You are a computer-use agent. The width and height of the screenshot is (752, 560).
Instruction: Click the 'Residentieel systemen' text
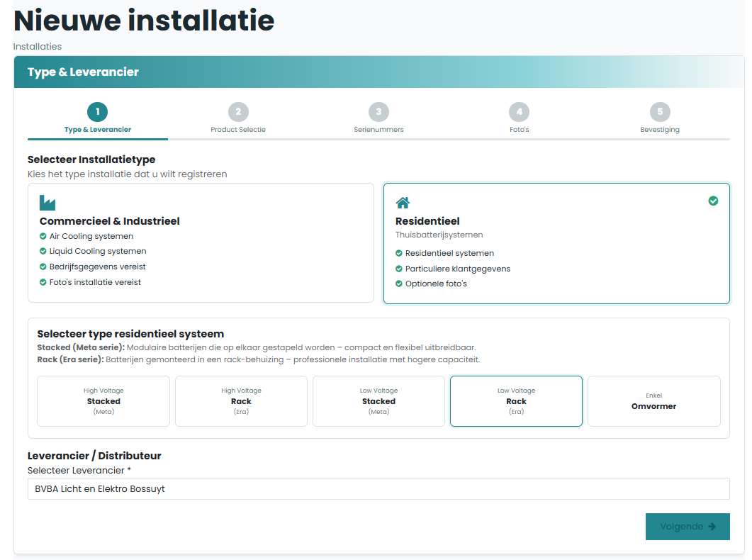click(449, 253)
